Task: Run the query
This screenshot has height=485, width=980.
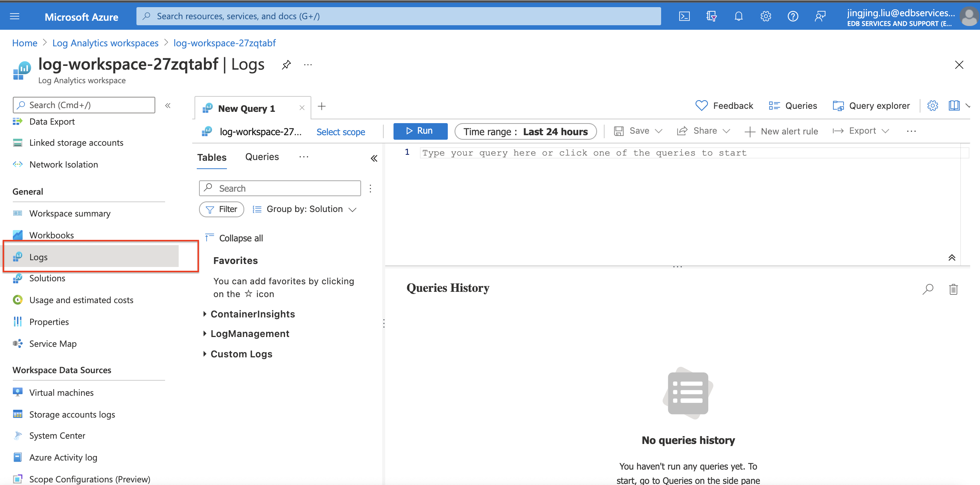Action: point(420,131)
